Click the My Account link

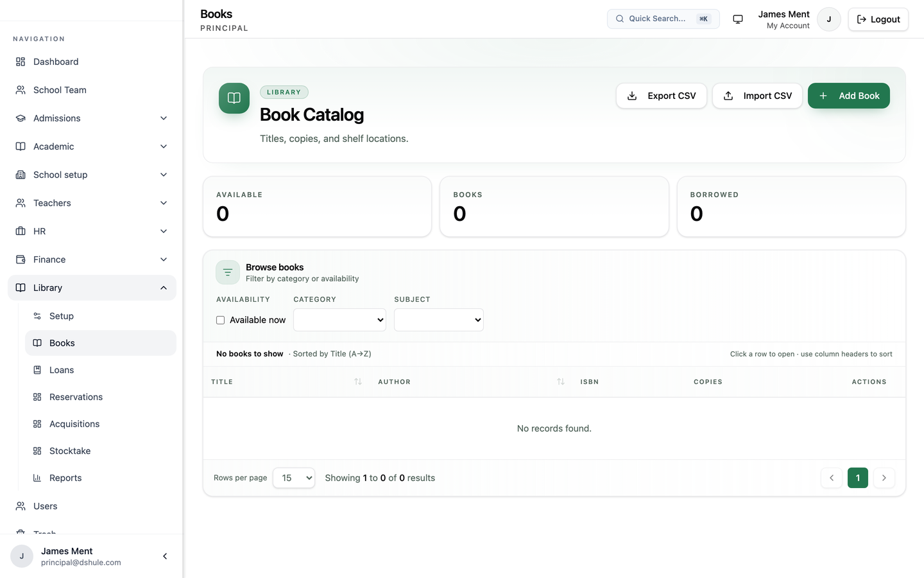(788, 26)
